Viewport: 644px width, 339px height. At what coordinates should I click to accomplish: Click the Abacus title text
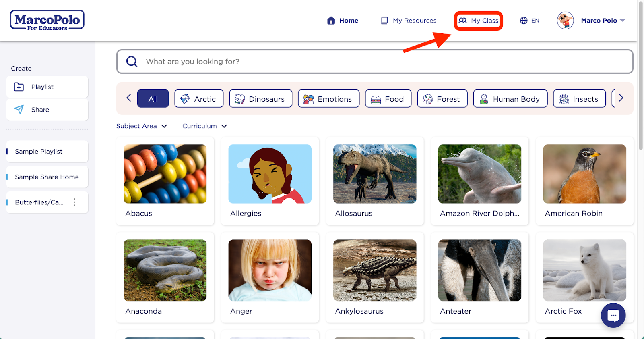(x=139, y=213)
